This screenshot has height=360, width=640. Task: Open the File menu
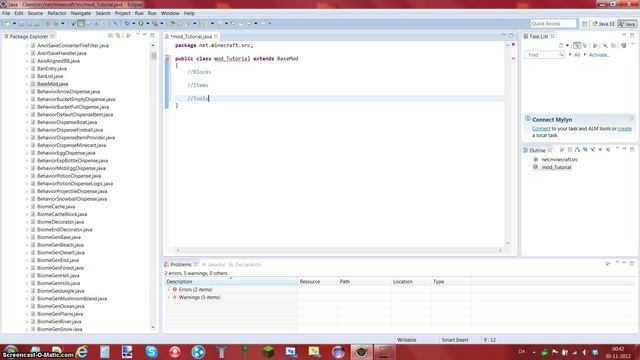[6, 13]
